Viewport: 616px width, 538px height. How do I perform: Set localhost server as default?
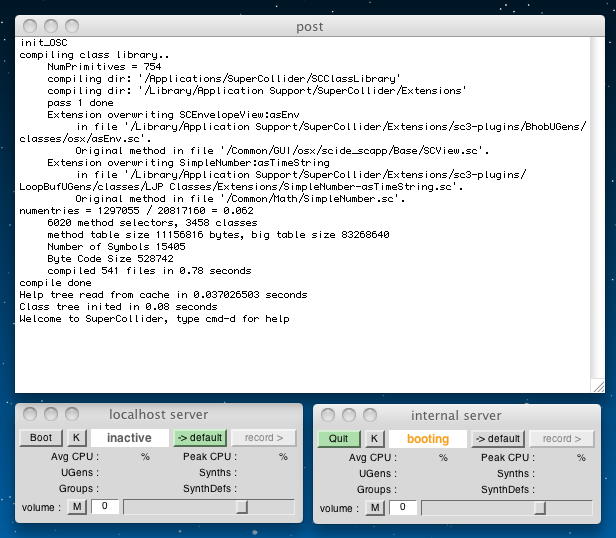click(x=200, y=438)
